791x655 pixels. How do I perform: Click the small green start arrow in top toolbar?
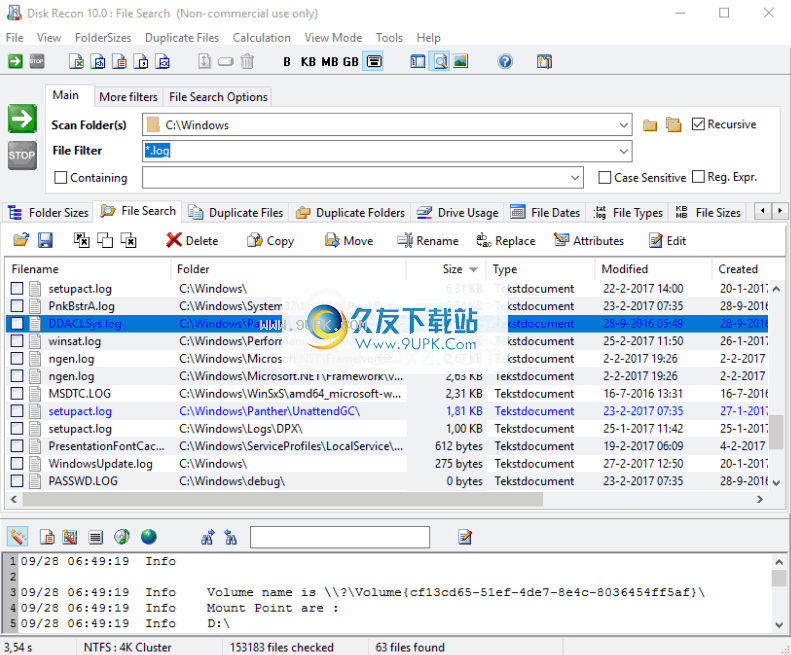click(x=15, y=62)
